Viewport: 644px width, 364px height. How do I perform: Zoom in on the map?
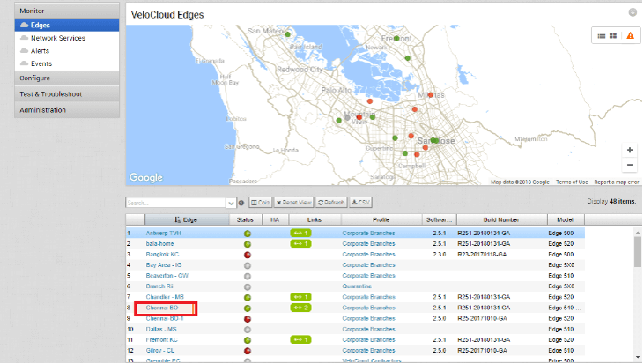click(630, 150)
